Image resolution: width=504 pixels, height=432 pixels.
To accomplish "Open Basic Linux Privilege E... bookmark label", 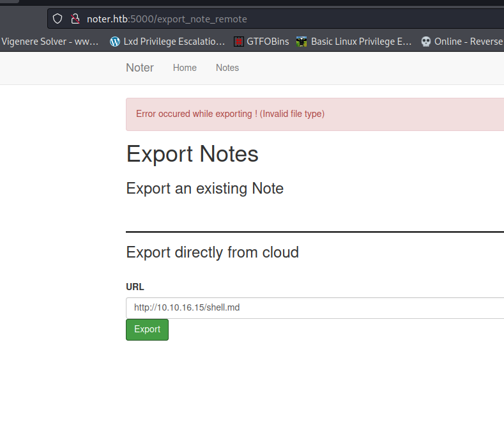I will pos(361,42).
